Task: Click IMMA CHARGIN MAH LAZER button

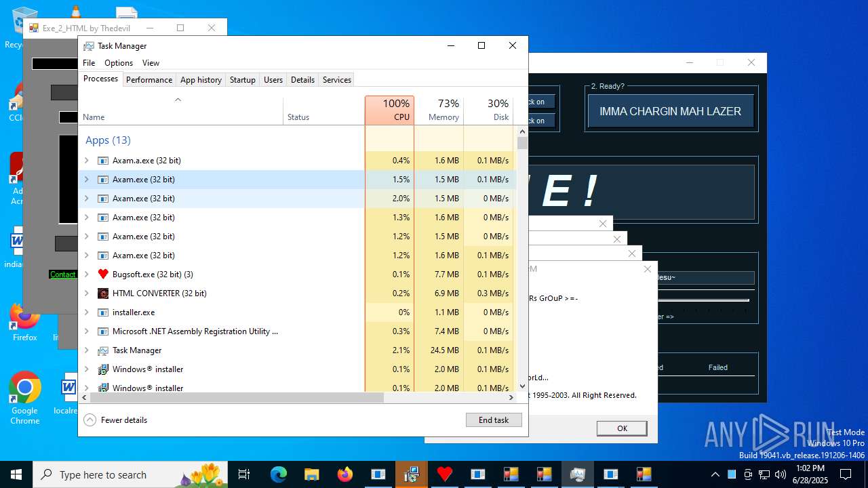Action: [671, 111]
